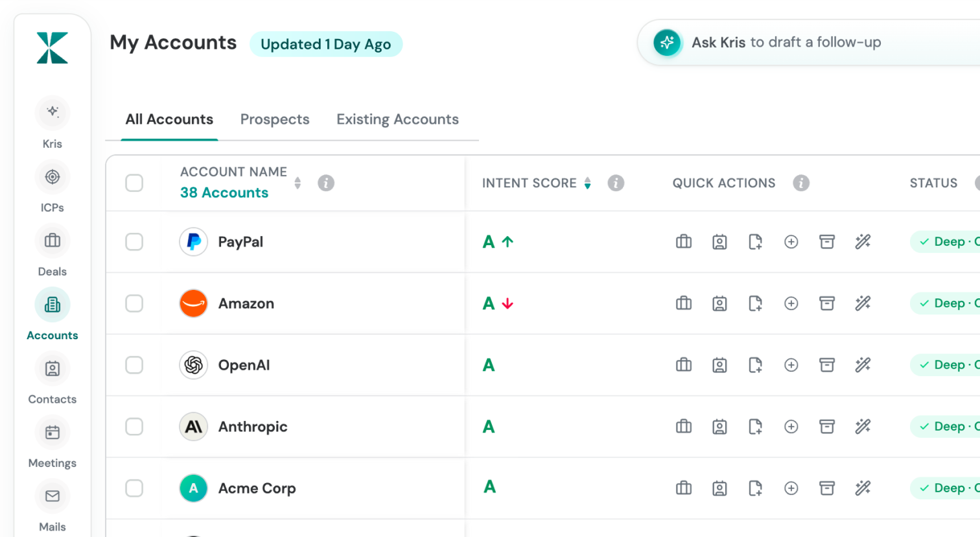Click the Ask Kris prompt field
The height and width of the screenshot is (537, 980).
tap(810, 43)
